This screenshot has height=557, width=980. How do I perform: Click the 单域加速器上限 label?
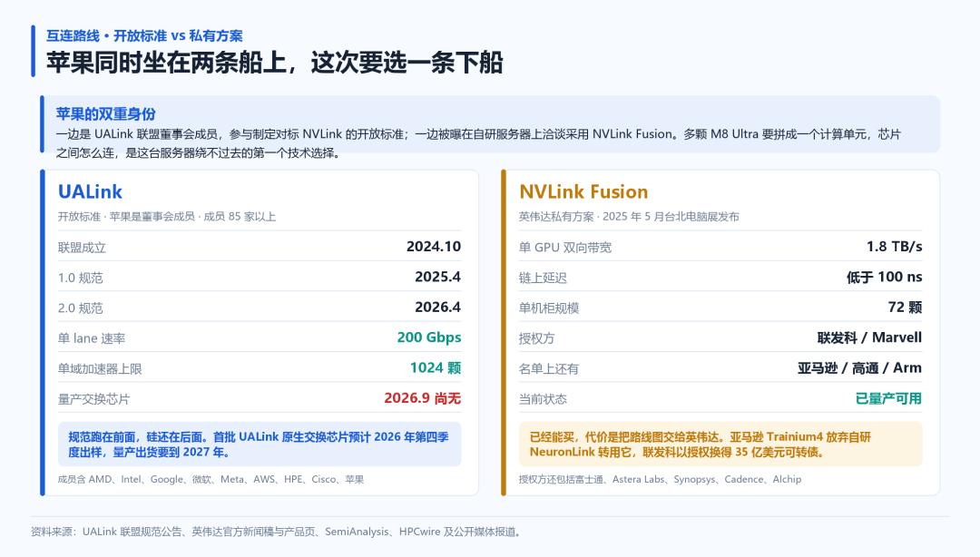click(x=100, y=369)
